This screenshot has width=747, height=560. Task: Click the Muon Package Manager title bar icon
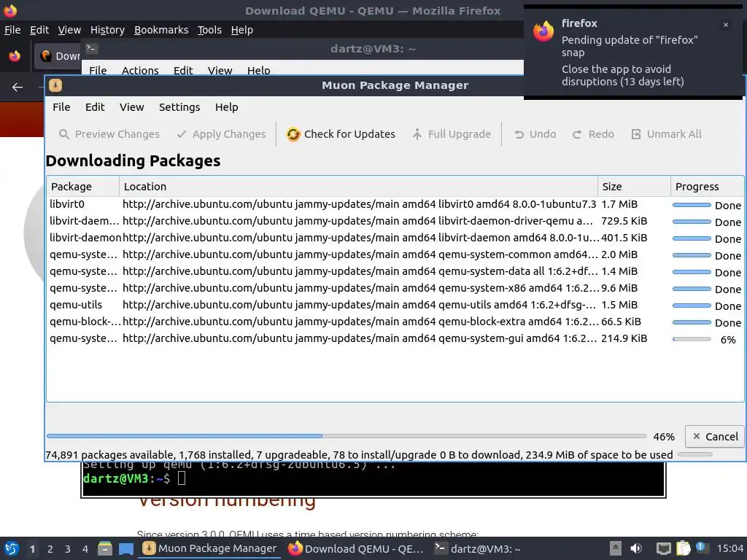(x=55, y=85)
